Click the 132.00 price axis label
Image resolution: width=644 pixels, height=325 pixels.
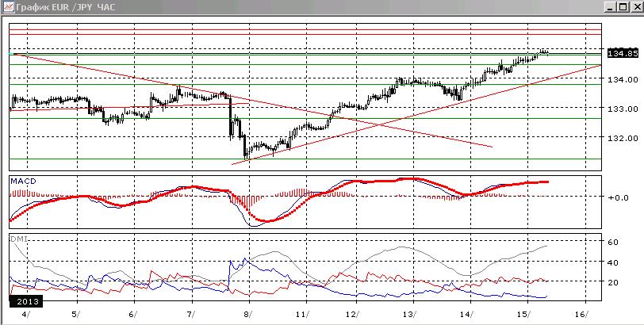[x=623, y=138]
